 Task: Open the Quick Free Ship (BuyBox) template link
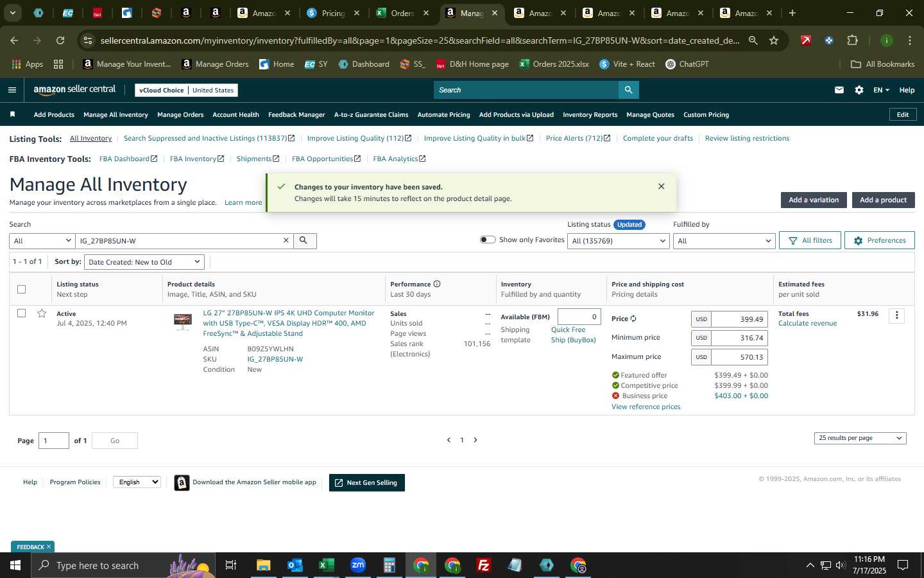pos(573,335)
